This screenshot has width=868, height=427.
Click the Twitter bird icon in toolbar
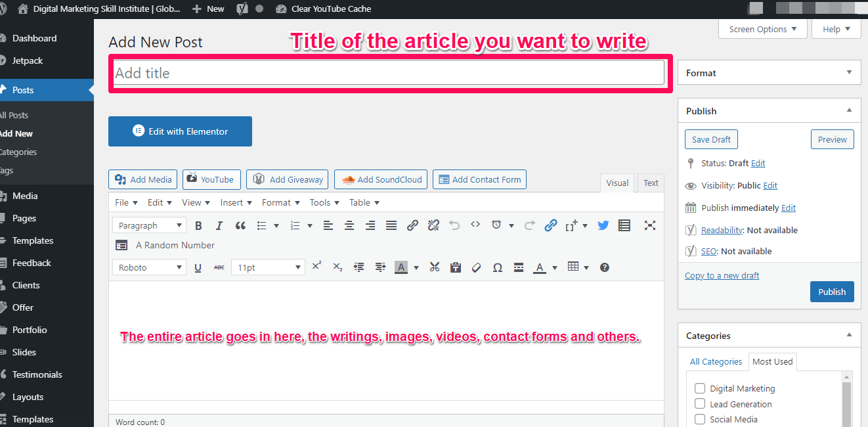(x=603, y=225)
